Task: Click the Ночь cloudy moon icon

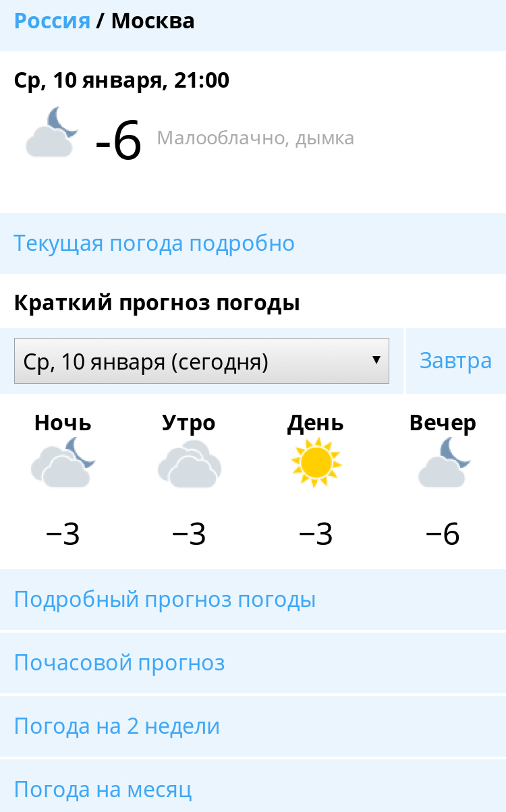Action: point(63,463)
